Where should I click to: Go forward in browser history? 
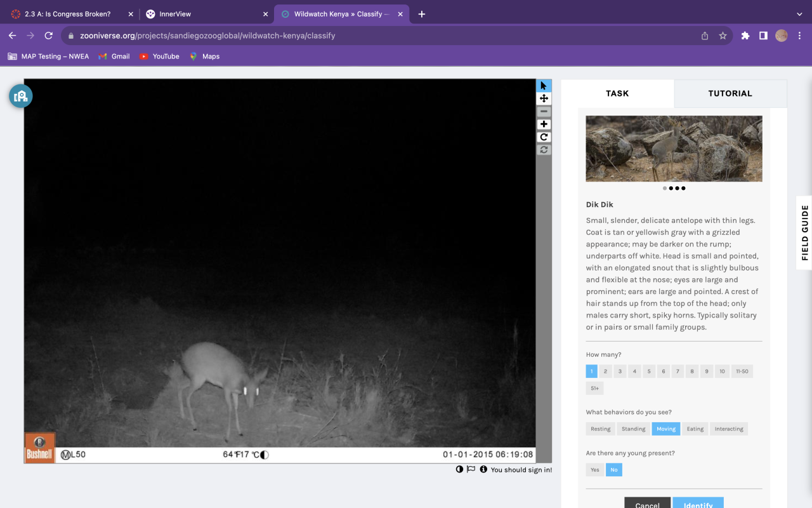tap(30, 36)
